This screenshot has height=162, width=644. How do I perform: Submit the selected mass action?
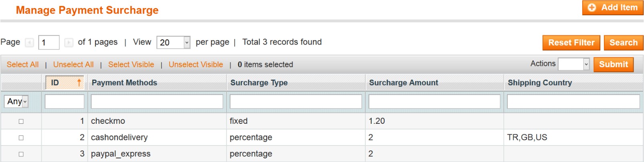[x=613, y=64]
